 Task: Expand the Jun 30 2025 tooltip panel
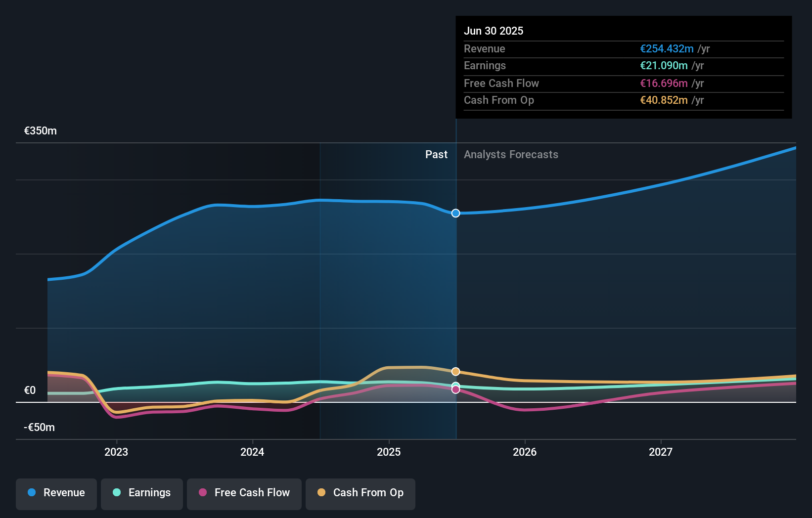624,67
